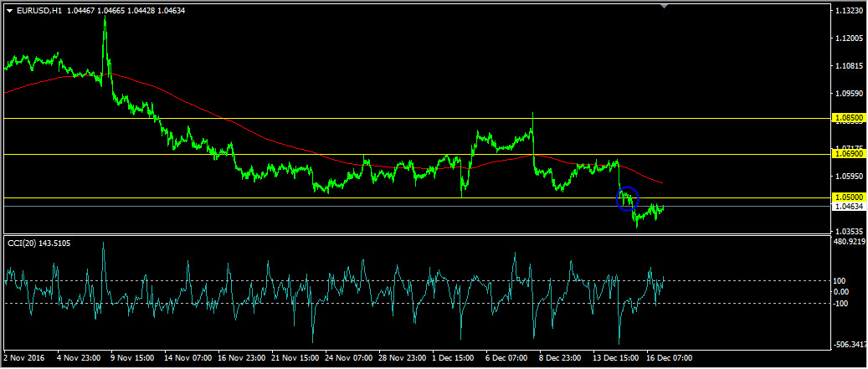
Task: Click the EURUSD,H1 symbol title text
Action: (x=39, y=11)
